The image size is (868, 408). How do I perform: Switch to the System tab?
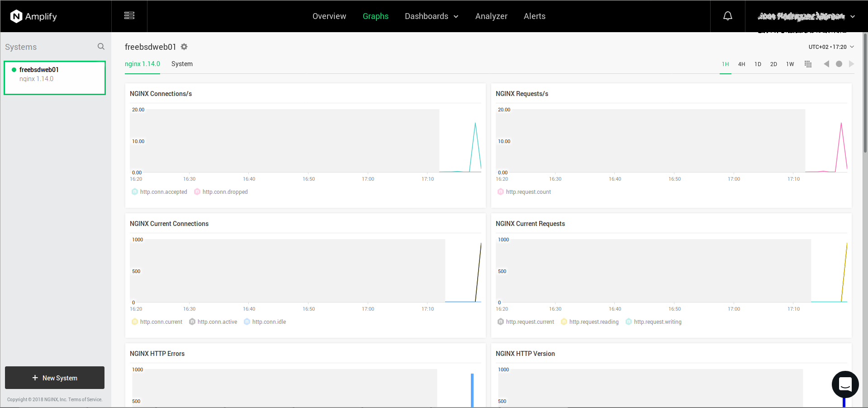[182, 64]
